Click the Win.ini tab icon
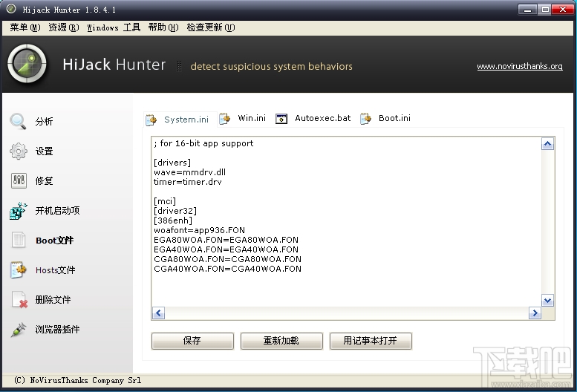Image resolution: width=577 pixels, height=392 pixels. [x=225, y=118]
